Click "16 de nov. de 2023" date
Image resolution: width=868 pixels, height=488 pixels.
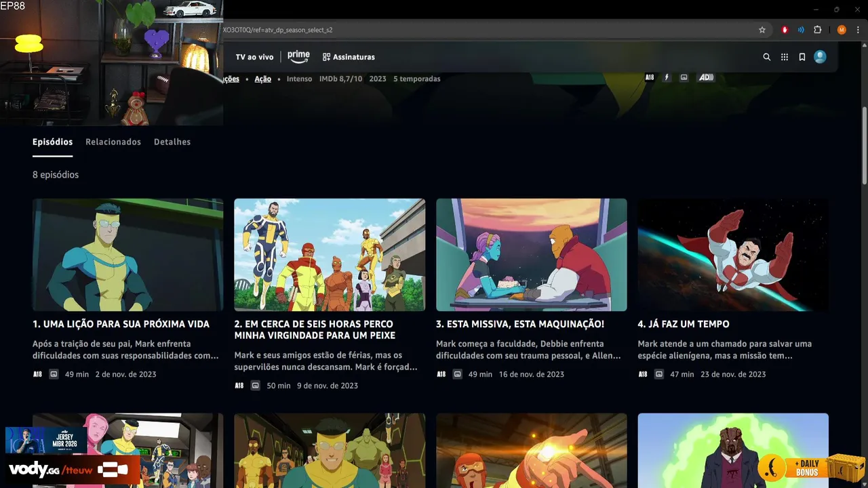(532, 374)
